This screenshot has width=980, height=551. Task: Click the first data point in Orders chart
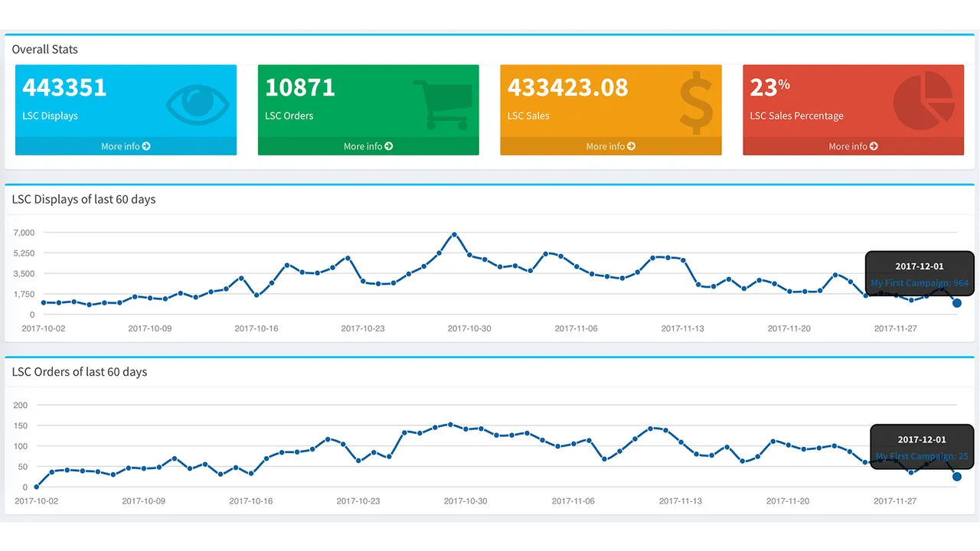[x=37, y=487]
